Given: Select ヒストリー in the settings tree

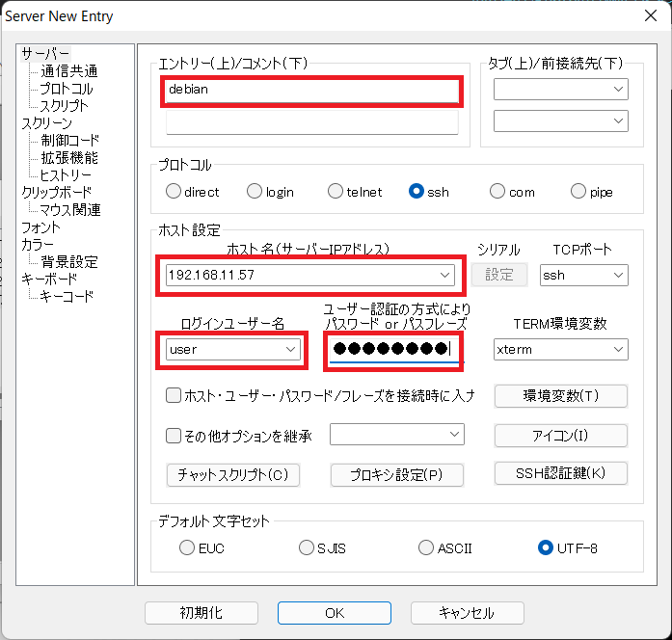Looking at the screenshot, I should [x=66, y=175].
